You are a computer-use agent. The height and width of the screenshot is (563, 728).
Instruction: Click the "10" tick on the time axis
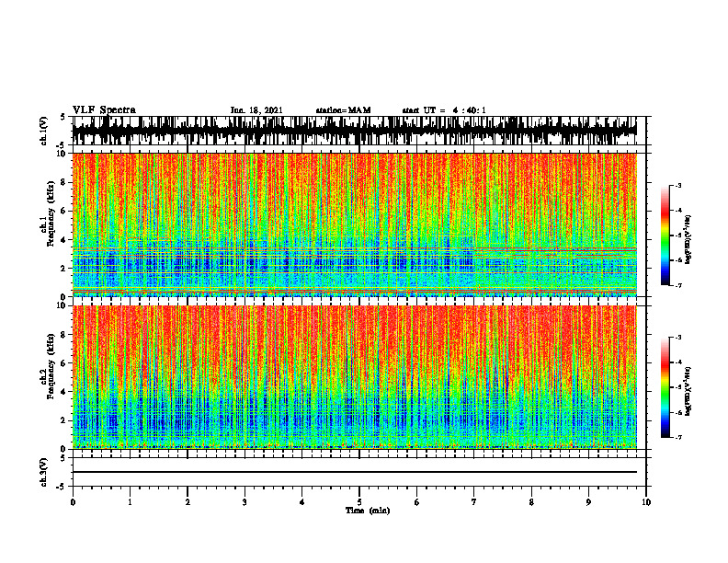[646, 502]
